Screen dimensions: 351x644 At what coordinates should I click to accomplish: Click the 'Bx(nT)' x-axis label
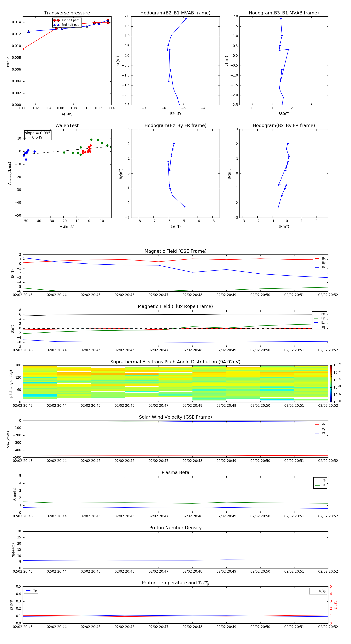click(284, 227)
